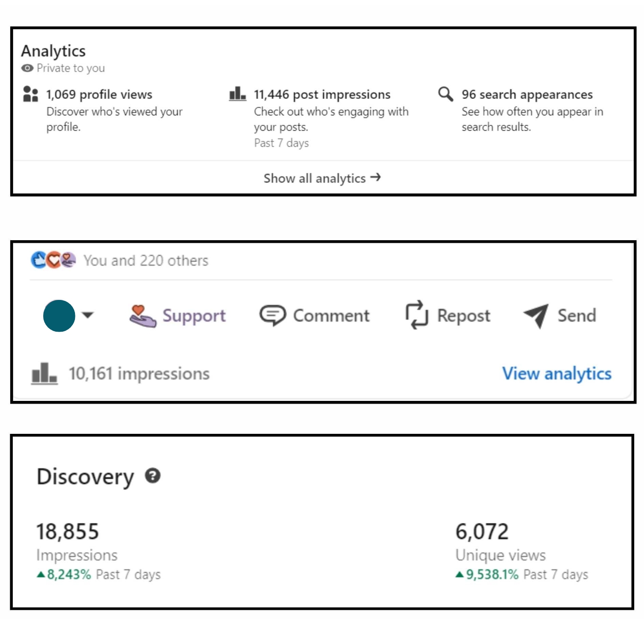Click the search appearances magnifier icon
This screenshot has height=644, width=644.
[445, 94]
